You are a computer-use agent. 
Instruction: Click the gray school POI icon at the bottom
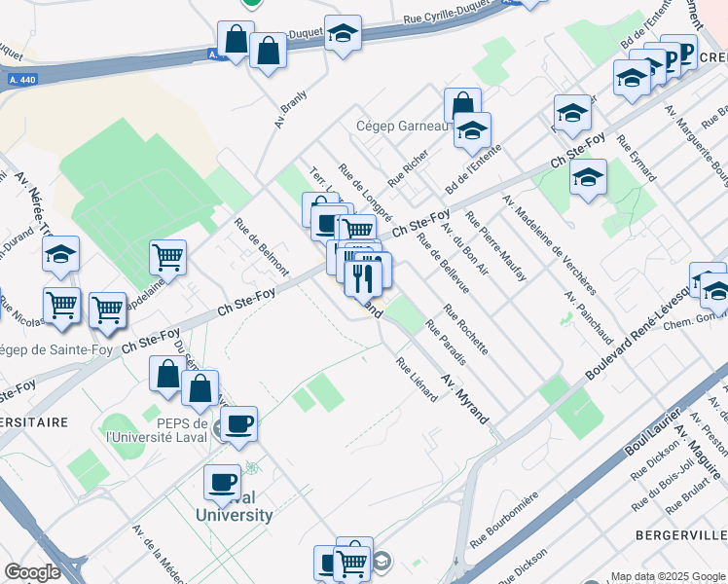pos(382,561)
